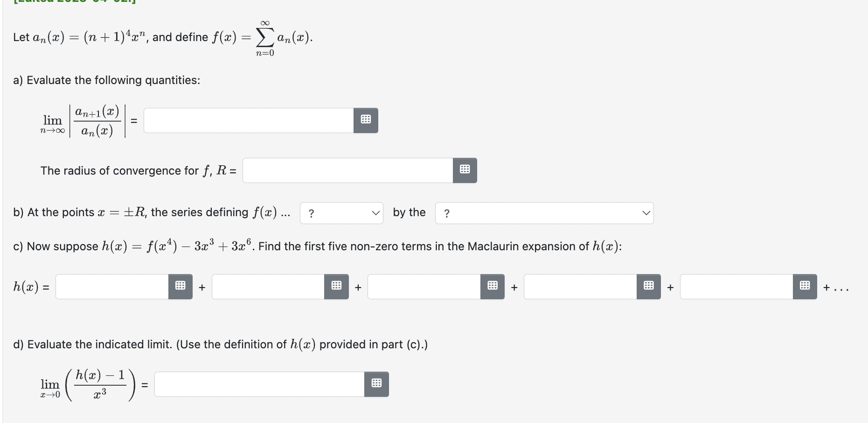This screenshot has height=423, width=868.
Task: Click the answer box for the part d limit
Action: (x=259, y=384)
